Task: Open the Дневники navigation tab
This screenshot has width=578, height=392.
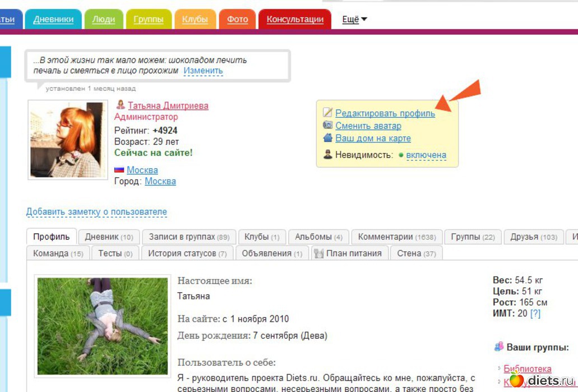Action: coord(53,20)
